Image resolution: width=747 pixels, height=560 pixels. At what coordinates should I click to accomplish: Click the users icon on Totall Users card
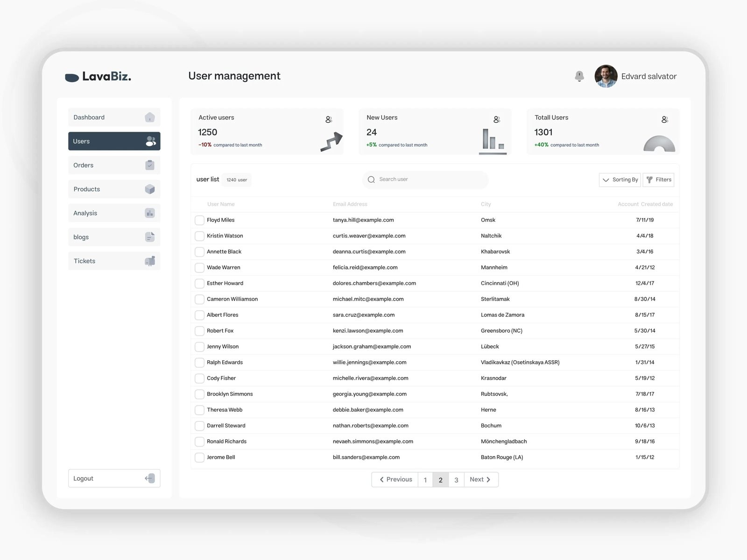click(x=665, y=119)
